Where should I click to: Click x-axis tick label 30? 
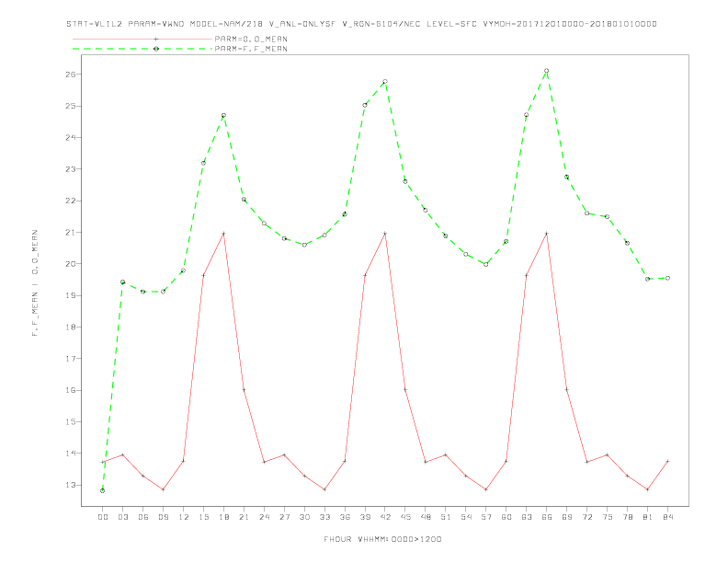pyautogui.click(x=304, y=517)
